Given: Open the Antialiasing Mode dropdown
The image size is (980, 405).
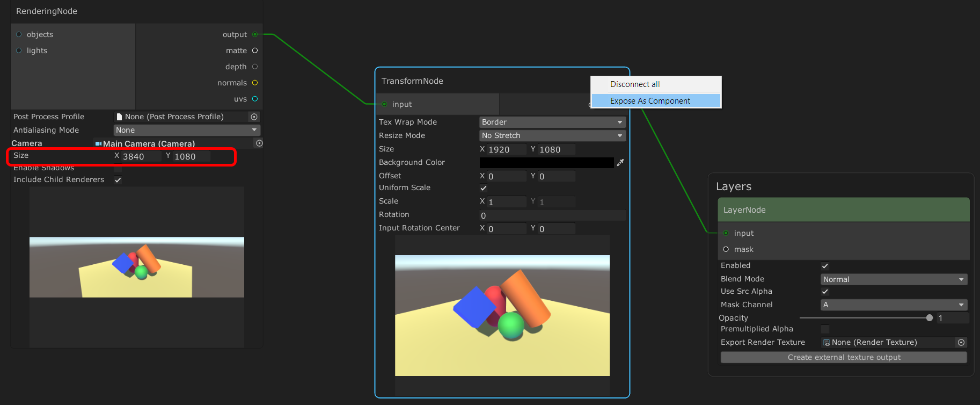Looking at the screenshot, I should click(187, 130).
